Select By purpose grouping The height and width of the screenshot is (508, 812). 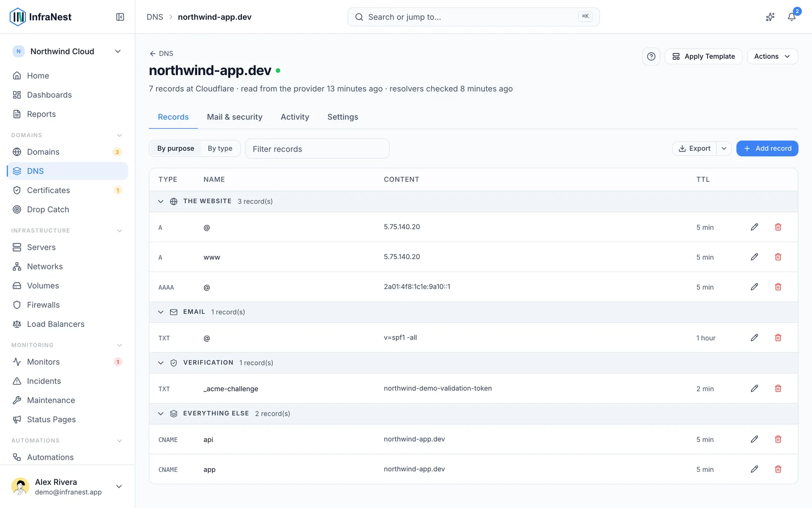pyautogui.click(x=176, y=148)
